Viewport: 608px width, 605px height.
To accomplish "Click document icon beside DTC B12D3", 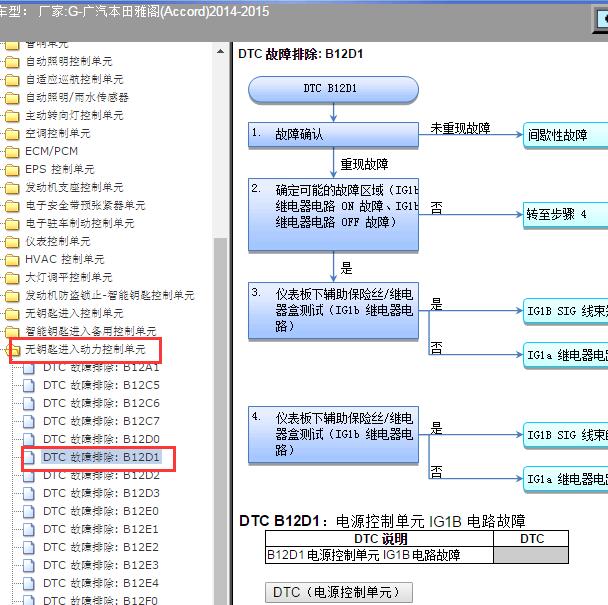I will pos(29,494).
